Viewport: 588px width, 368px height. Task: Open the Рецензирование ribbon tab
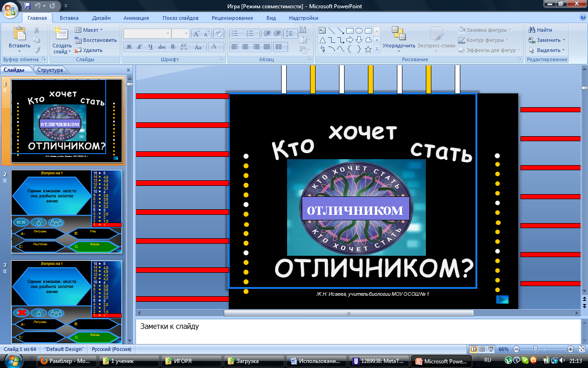(232, 18)
